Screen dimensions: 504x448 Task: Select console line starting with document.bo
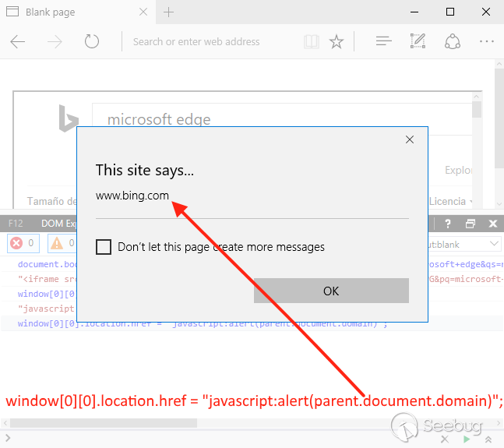pos(48,264)
